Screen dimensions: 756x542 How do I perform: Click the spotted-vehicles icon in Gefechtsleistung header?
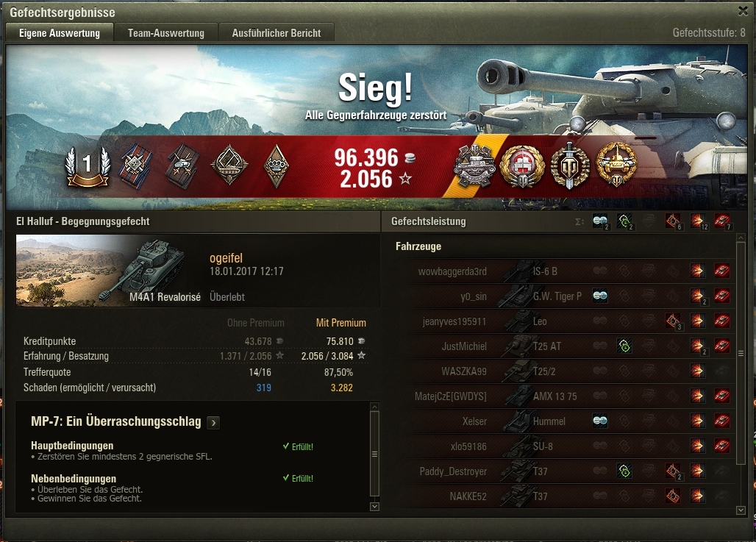[600, 221]
